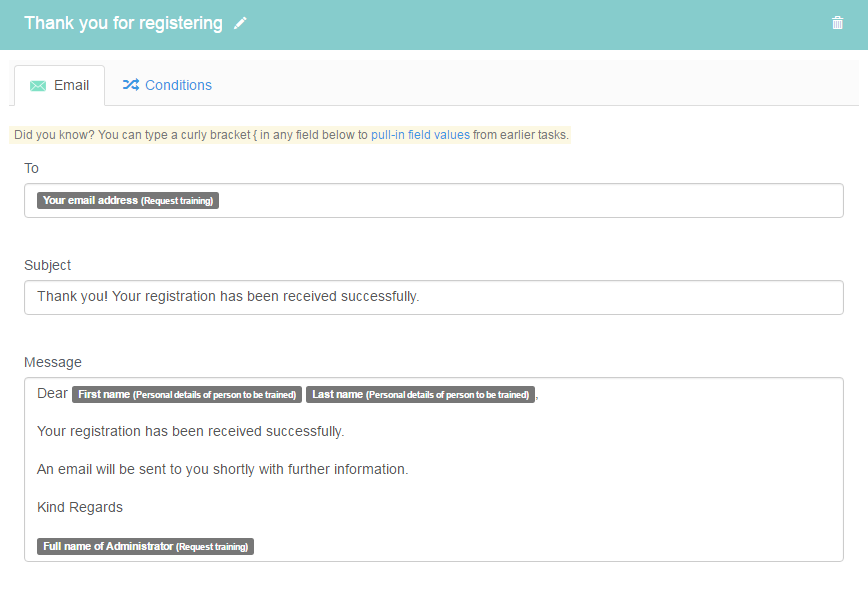Follow the pull-in field values link
Viewport: 868px width, 591px height.
tap(420, 135)
